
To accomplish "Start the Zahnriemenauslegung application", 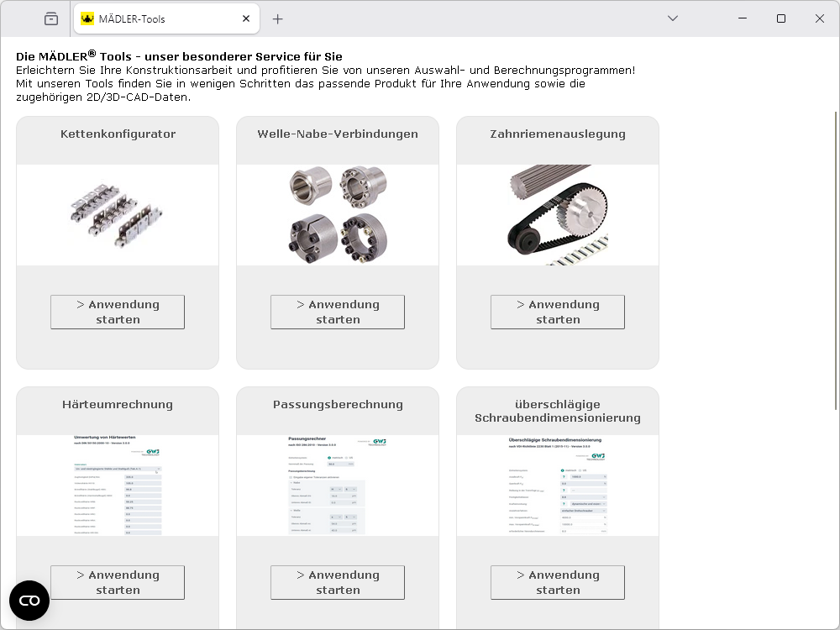I will [x=558, y=312].
